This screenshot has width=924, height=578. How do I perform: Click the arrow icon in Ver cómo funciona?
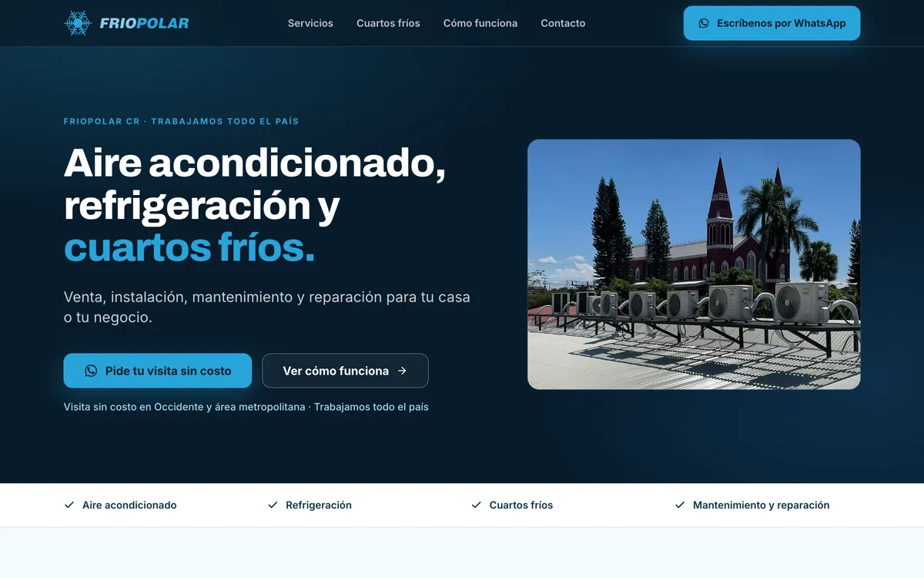click(x=402, y=371)
